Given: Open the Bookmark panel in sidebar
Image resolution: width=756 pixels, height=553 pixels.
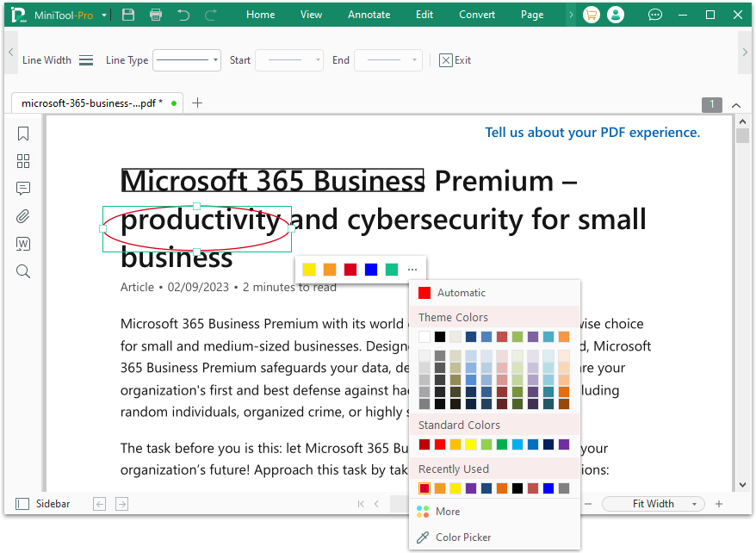Looking at the screenshot, I should 23,134.
